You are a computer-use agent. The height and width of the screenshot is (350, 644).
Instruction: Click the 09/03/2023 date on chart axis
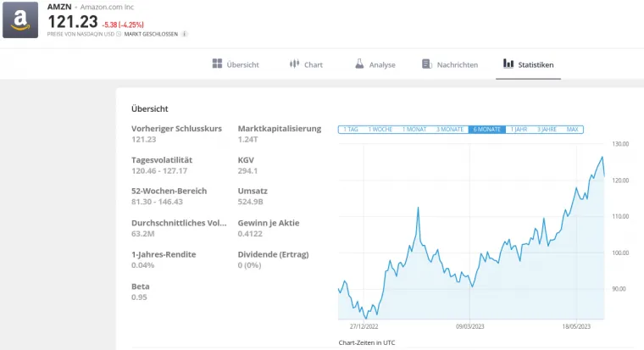pyautogui.click(x=469, y=326)
